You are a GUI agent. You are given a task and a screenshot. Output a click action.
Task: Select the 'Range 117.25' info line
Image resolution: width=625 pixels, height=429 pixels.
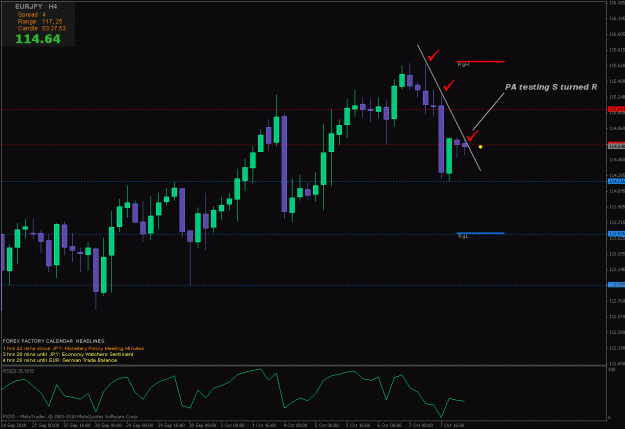tap(40, 22)
